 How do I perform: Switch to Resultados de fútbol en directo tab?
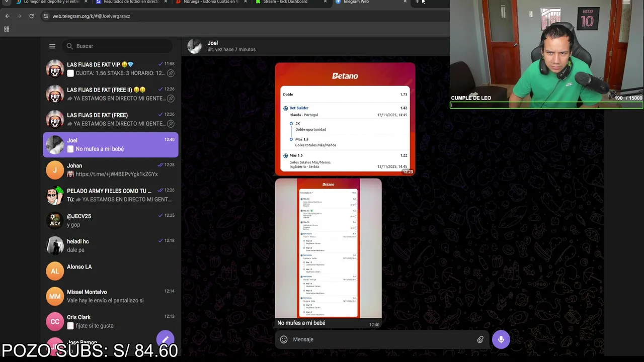pos(131,2)
